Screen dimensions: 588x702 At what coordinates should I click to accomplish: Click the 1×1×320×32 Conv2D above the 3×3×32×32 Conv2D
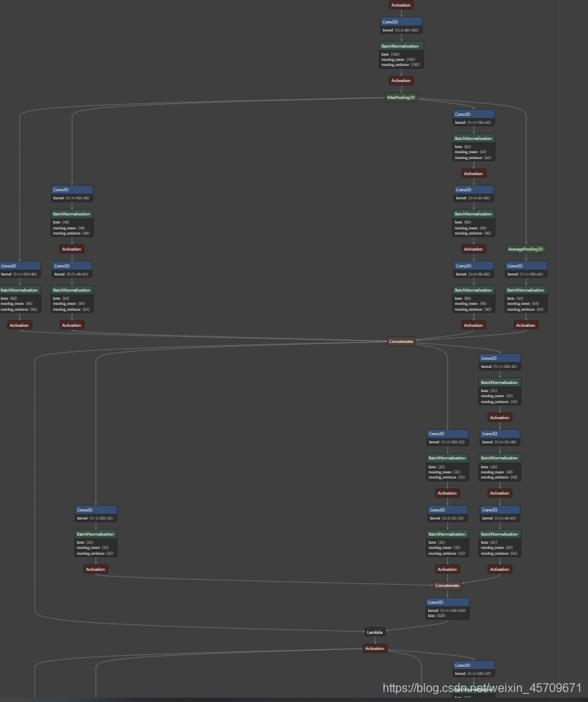click(447, 437)
